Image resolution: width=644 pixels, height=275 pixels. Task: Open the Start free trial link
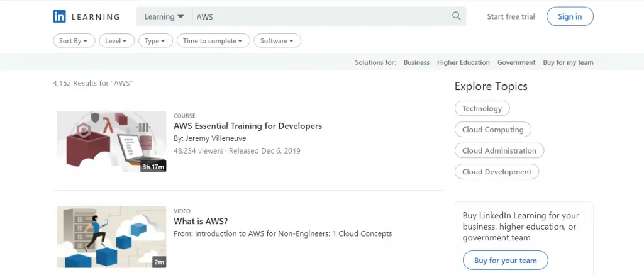click(511, 16)
